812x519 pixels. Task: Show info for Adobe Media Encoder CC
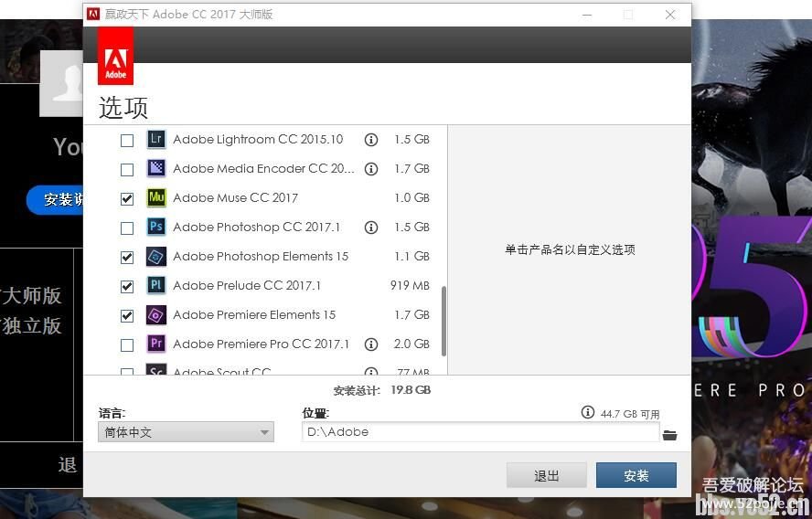click(370, 169)
